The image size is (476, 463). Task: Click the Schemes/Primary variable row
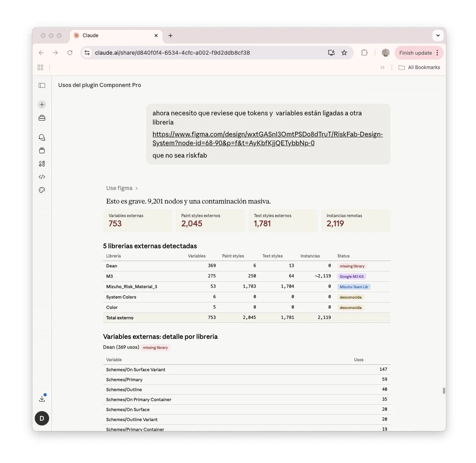(x=246, y=380)
